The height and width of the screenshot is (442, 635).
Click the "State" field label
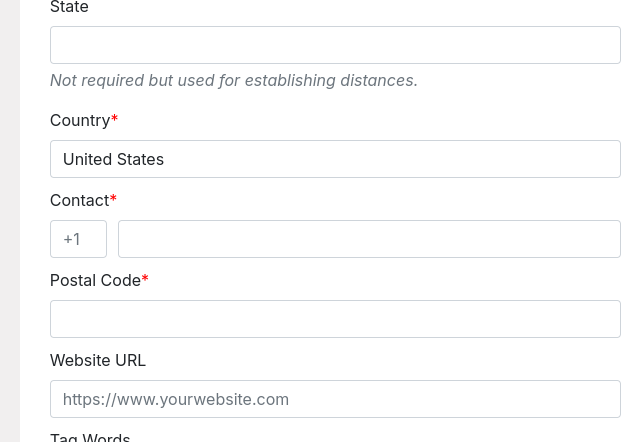[x=69, y=8]
